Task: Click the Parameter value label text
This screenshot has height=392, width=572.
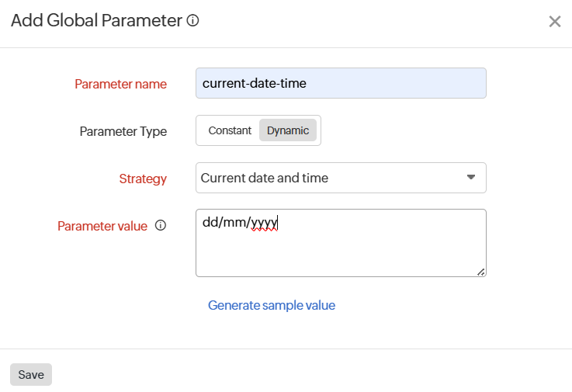Action: pos(102,226)
